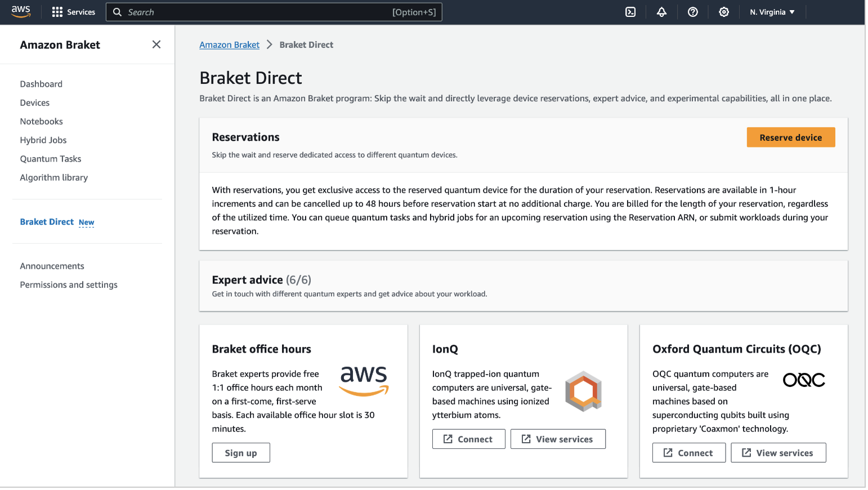Click the IonQ Connect button
This screenshot has height=490, width=868.
[468, 439]
